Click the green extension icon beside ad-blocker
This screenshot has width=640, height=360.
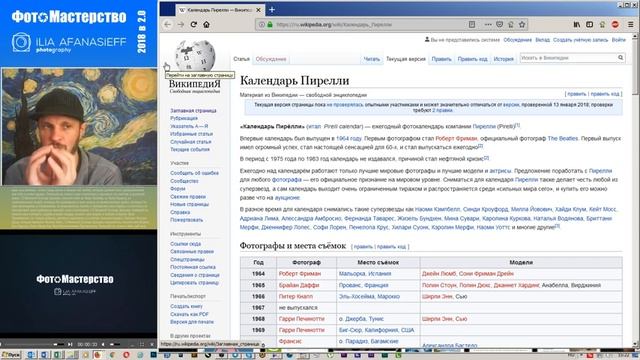602,24
